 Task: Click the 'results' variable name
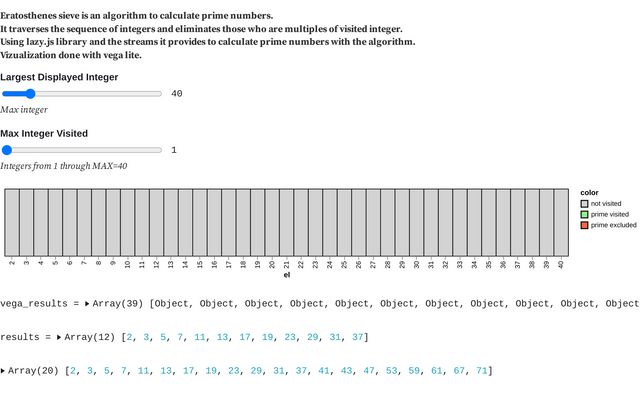pos(20,337)
